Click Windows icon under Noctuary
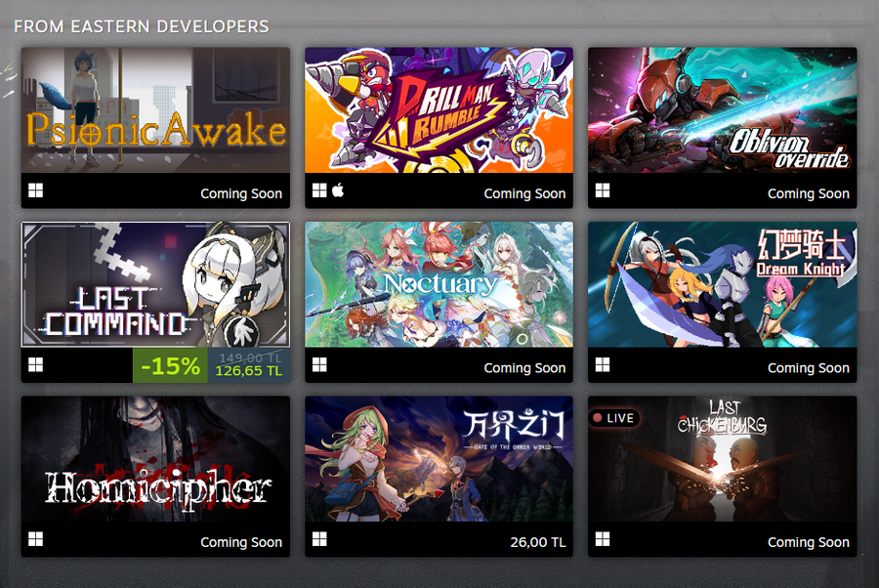 coord(319,365)
